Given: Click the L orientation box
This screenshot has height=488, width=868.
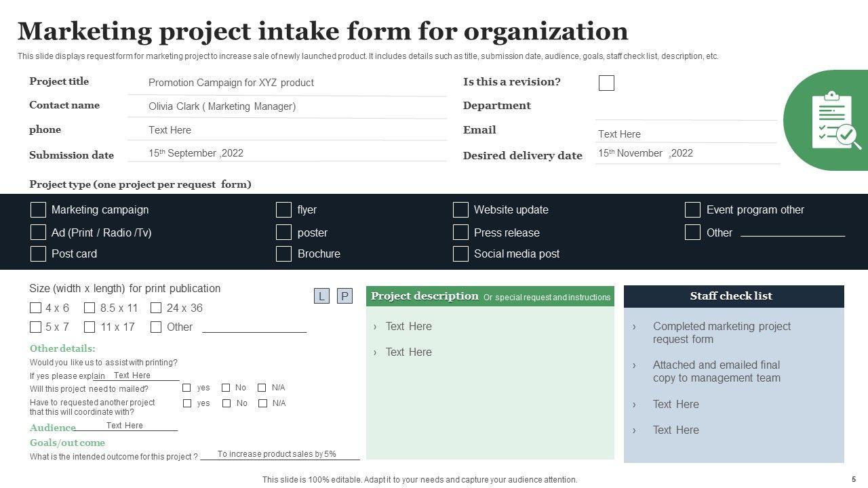Looking at the screenshot, I should click(x=321, y=296).
